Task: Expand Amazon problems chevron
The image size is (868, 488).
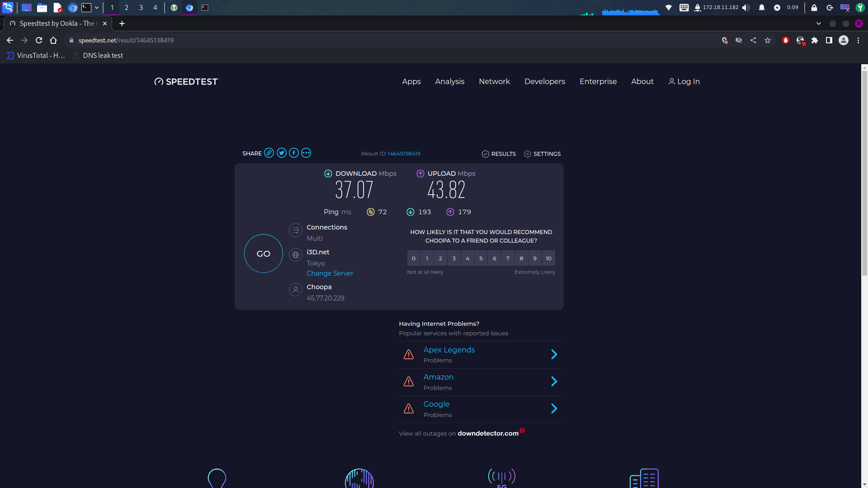Action: pos(554,381)
